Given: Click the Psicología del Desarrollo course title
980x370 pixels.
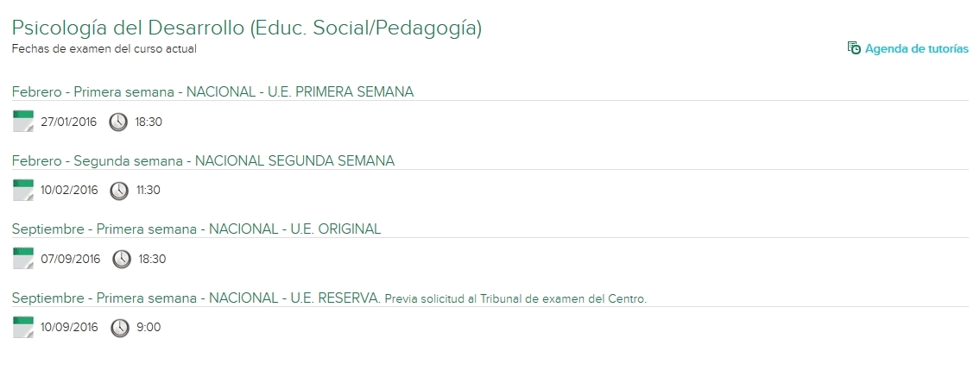Looking at the screenshot, I should (x=246, y=28).
